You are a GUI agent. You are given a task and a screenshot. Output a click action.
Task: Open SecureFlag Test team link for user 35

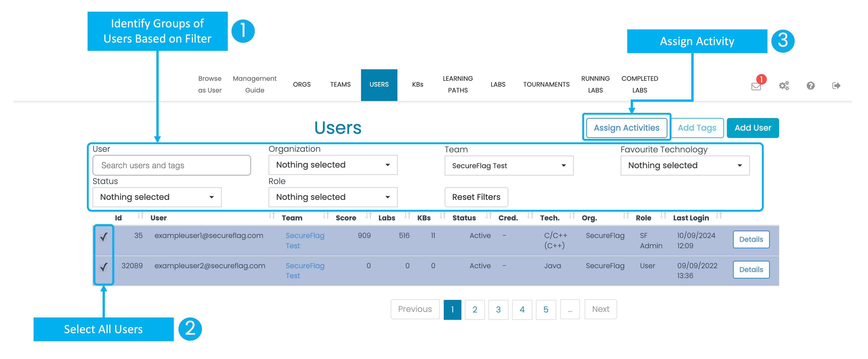point(305,241)
